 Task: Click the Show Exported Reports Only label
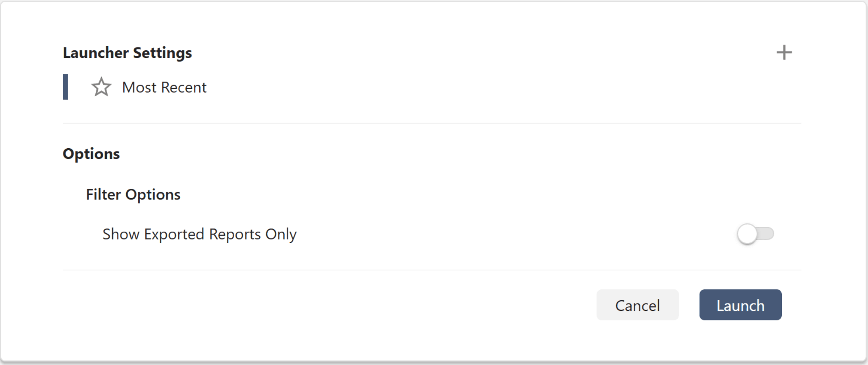[x=199, y=235]
